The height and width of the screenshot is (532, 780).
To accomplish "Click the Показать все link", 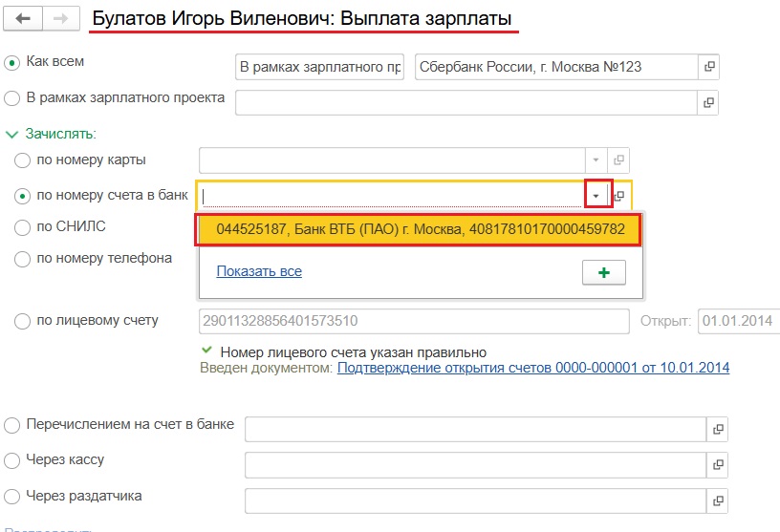I will [x=259, y=271].
